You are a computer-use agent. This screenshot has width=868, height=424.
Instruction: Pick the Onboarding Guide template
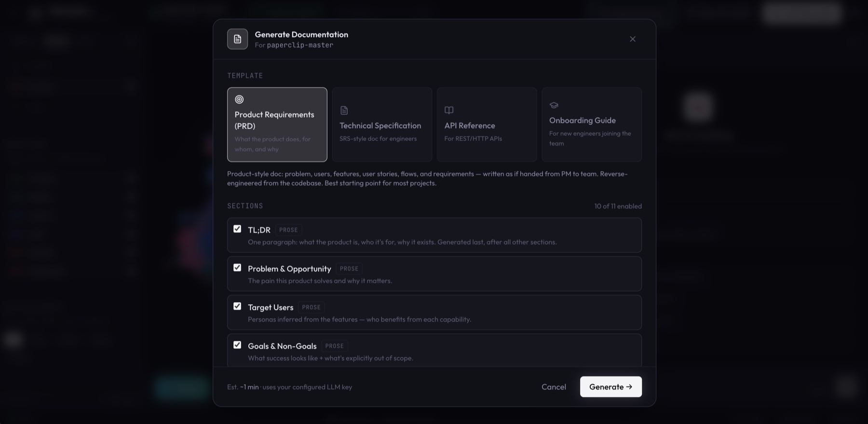click(x=591, y=124)
